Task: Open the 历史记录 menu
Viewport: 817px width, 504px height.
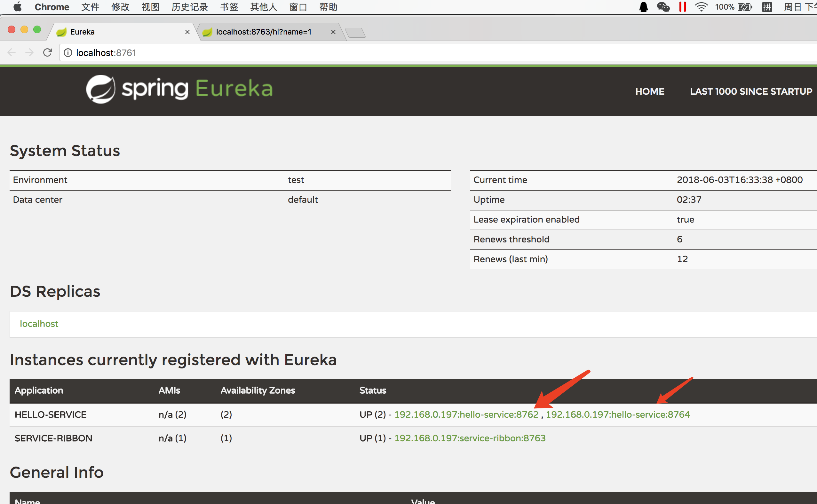Action: [190, 7]
